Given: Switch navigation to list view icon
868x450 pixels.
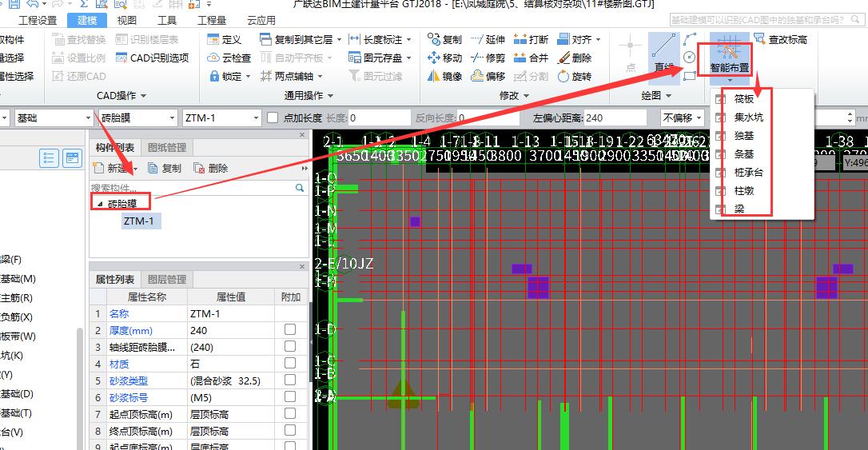Looking at the screenshot, I should (50, 159).
